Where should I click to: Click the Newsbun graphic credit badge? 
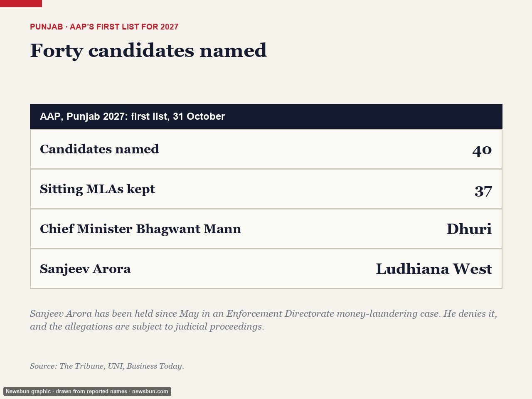pyautogui.click(x=87, y=392)
